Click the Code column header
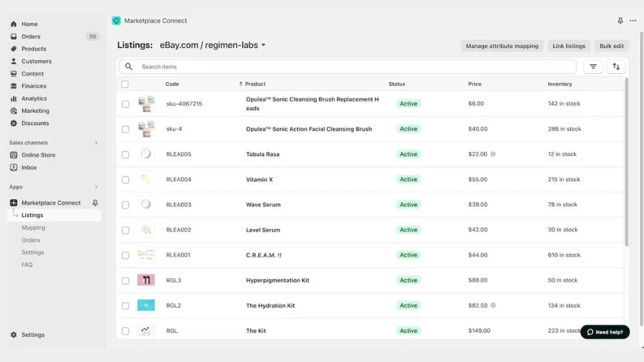The height and width of the screenshot is (362, 644). (x=172, y=83)
